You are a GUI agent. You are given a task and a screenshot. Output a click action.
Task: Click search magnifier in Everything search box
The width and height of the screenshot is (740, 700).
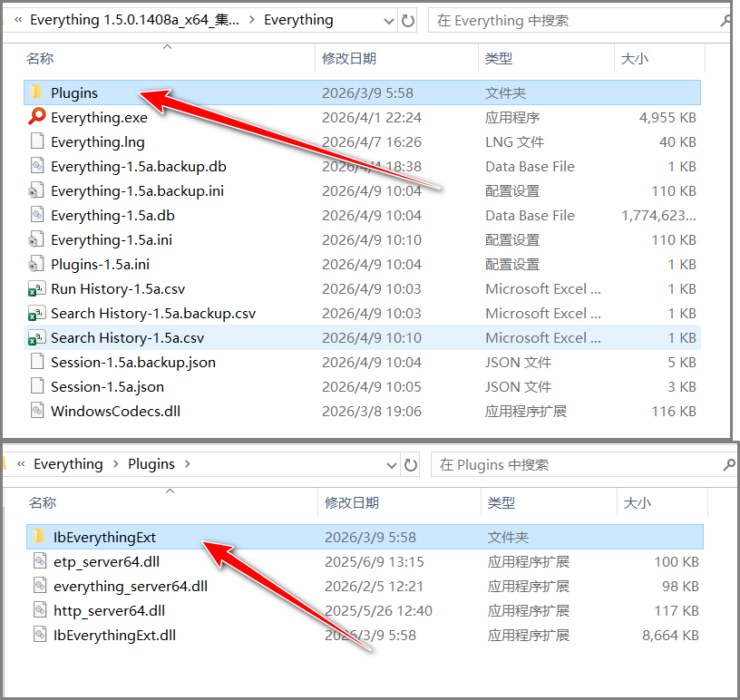tap(725, 20)
